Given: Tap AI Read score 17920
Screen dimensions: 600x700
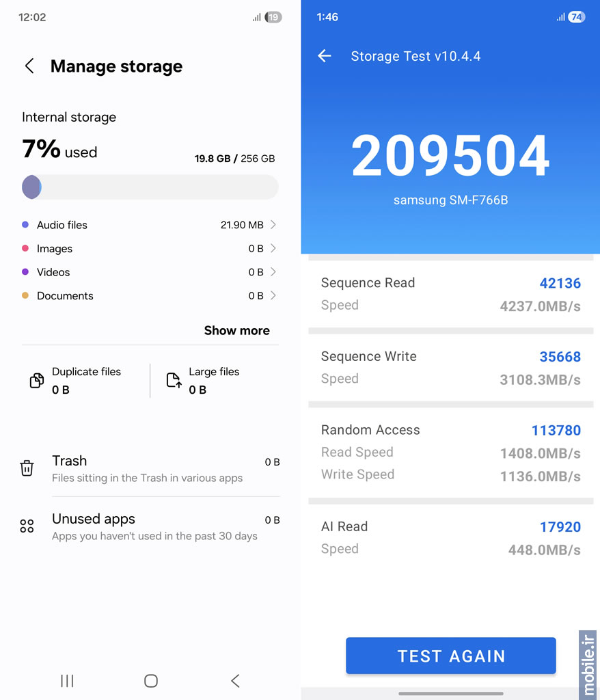Looking at the screenshot, I should (x=560, y=527).
